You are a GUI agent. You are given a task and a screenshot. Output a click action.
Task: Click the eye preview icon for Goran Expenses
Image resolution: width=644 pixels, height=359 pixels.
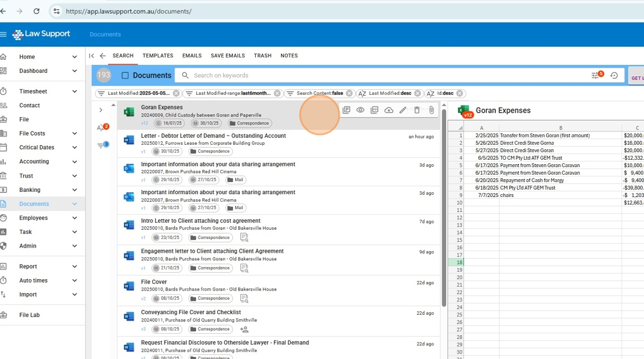(360, 110)
